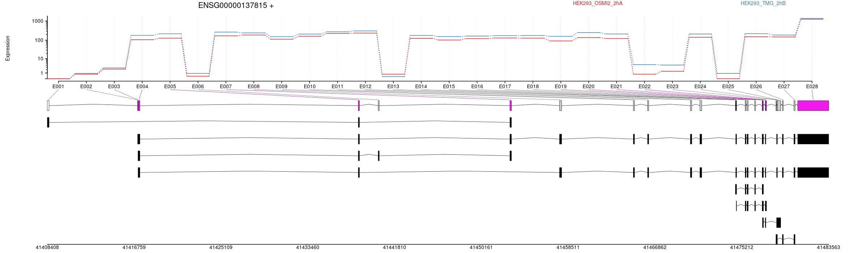Click exon label E014

[421, 86]
